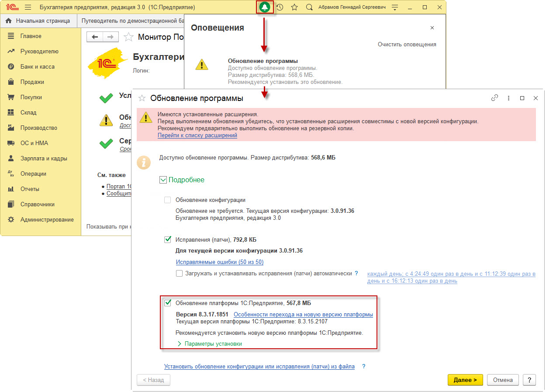Open the search magnifier icon
Image resolution: width=546 pixels, height=392 pixels.
click(309, 7)
